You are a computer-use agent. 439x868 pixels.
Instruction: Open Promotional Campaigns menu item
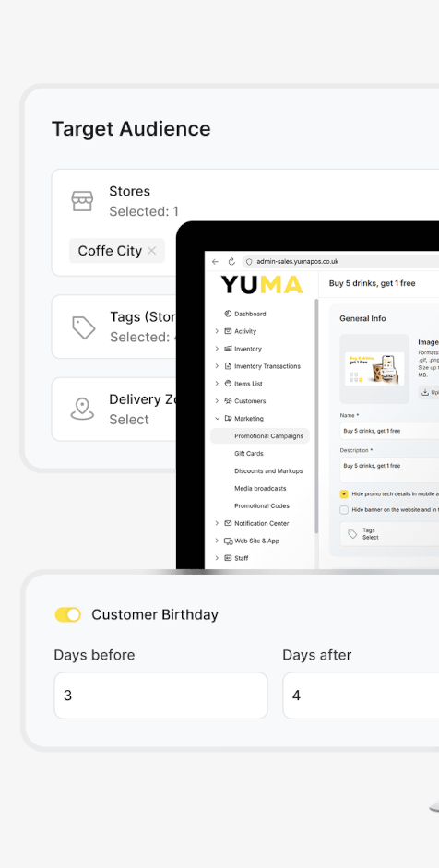[x=260, y=436]
